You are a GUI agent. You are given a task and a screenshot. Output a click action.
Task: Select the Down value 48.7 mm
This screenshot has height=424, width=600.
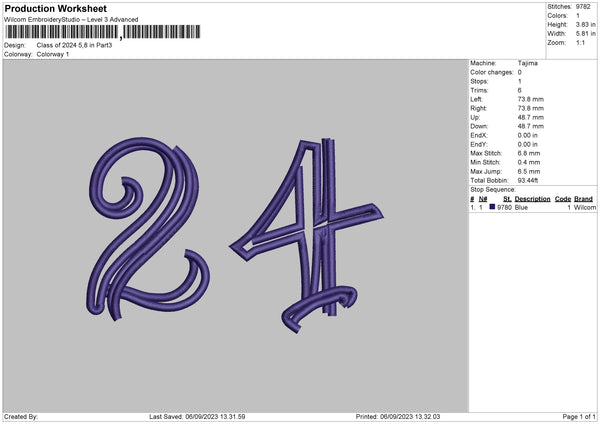coord(531,126)
